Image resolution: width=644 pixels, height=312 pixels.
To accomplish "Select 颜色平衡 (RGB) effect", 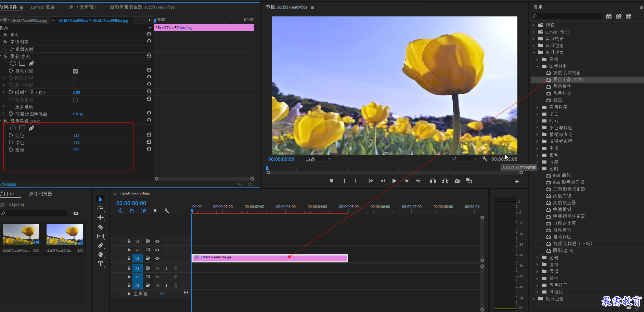I will point(568,79).
